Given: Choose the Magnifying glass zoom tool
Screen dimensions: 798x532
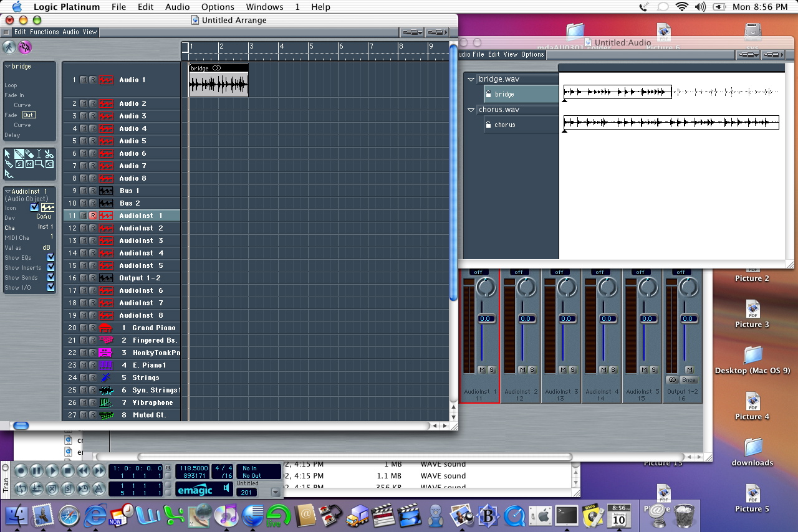Looking at the screenshot, I should tap(39, 164).
